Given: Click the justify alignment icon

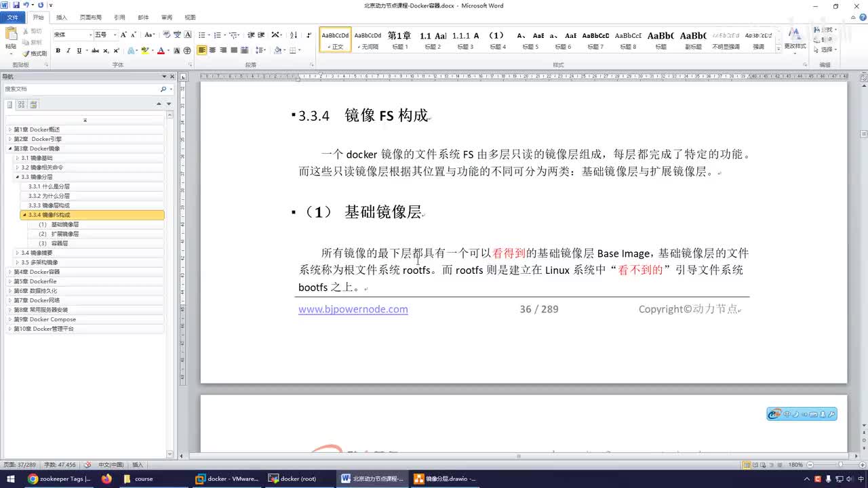Looking at the screenshot, I should pyautogui.click(x=234, y=50).
